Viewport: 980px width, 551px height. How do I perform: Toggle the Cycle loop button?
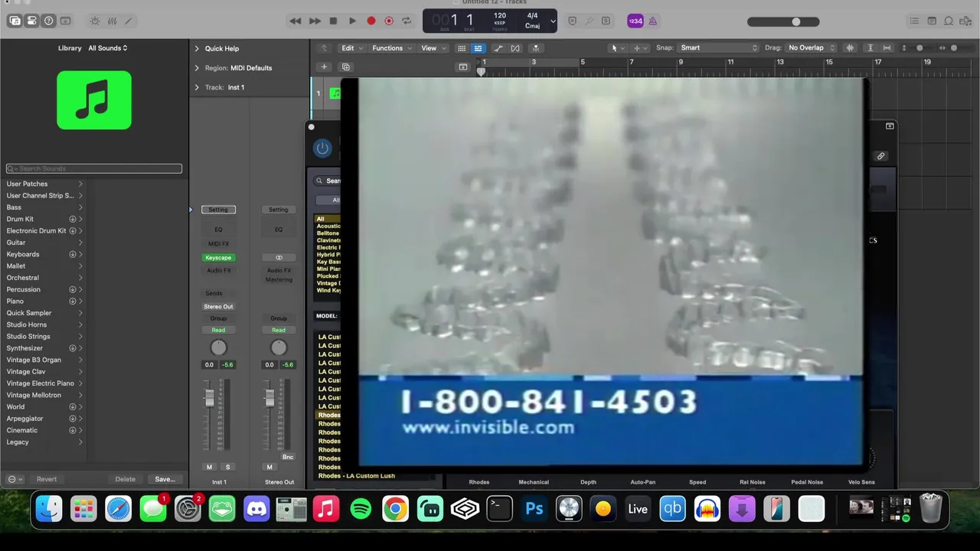[407, 21]
